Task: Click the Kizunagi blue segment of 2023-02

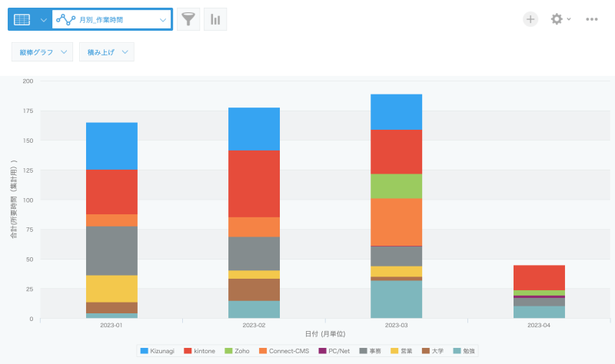Action: pyautogui.click(x=254, y=129)
